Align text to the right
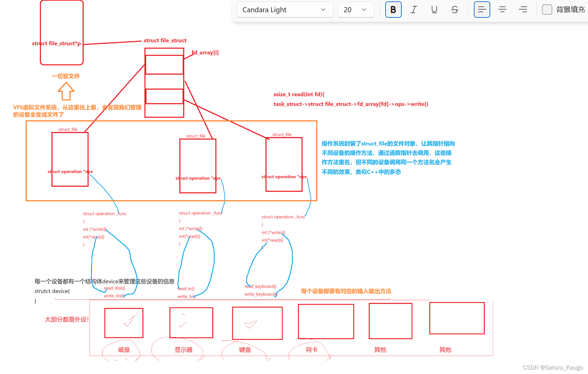The width and height of the screenshot is (588, 374). (523, 10)
